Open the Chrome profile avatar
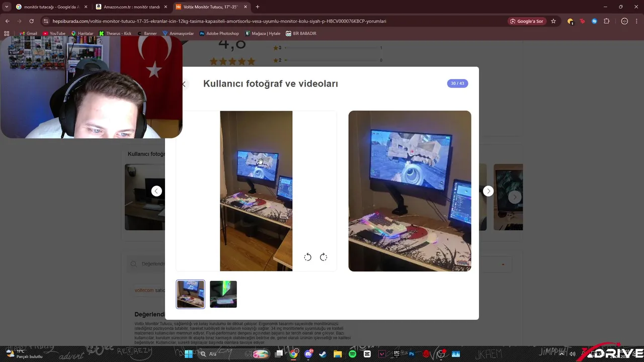 click(x=624, y=21)
